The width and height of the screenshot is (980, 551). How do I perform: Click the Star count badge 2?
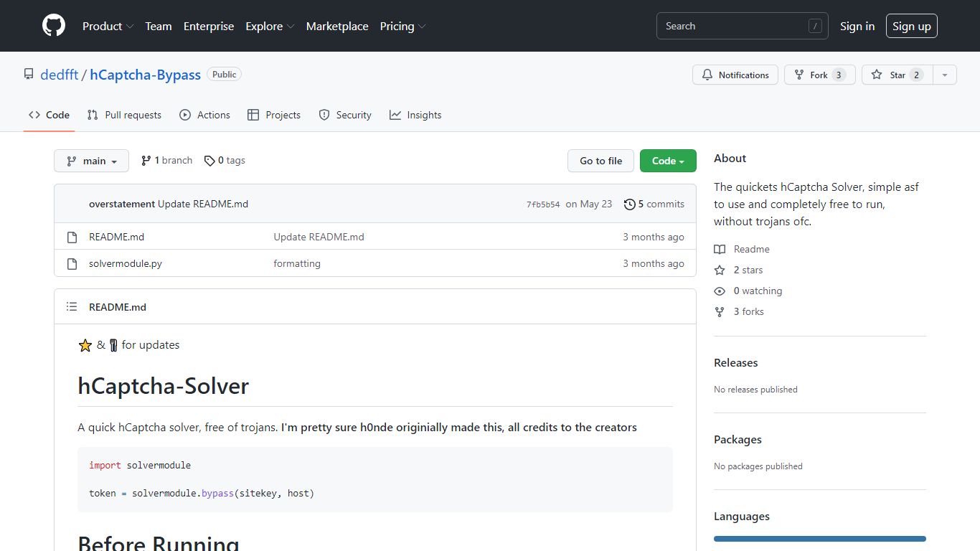(916, 75)
